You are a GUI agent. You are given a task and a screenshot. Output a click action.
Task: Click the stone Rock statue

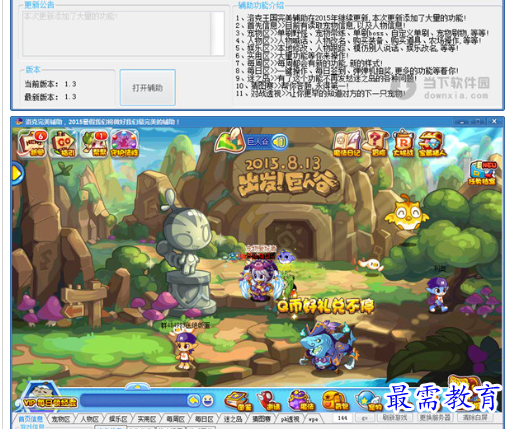click(187, 253)
